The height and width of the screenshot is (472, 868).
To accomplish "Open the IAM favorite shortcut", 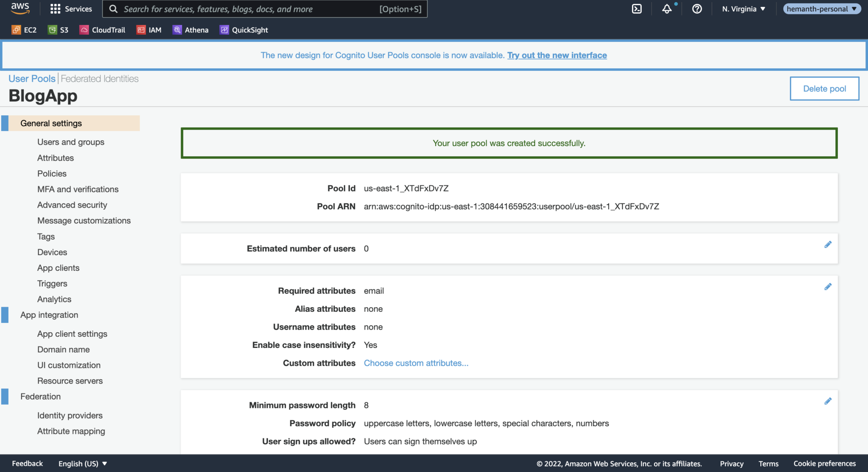I will [149, 30].
